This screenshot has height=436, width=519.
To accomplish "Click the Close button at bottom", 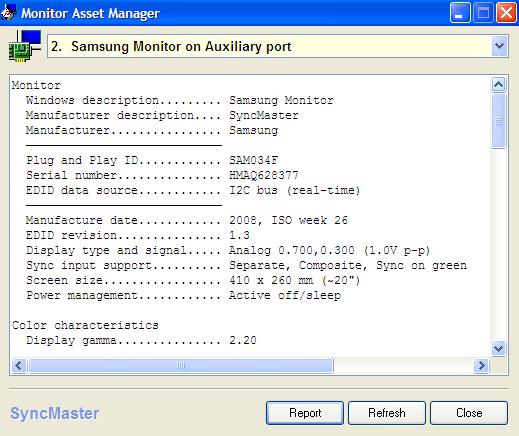I will (469, 413).
